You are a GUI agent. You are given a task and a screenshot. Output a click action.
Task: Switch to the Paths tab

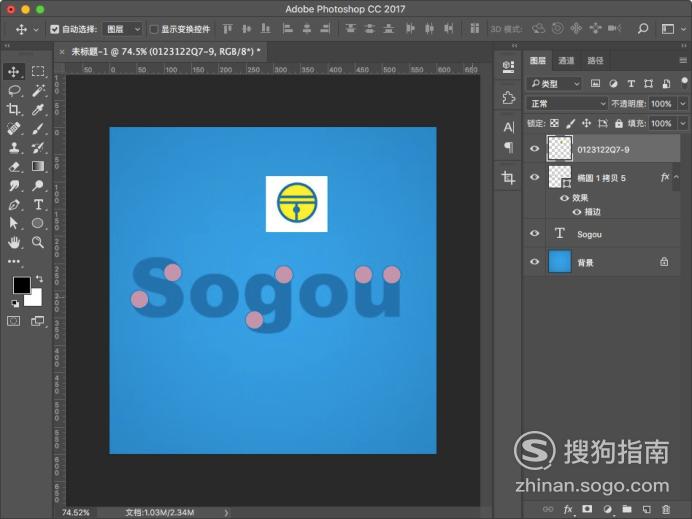[x=595, y=60]
